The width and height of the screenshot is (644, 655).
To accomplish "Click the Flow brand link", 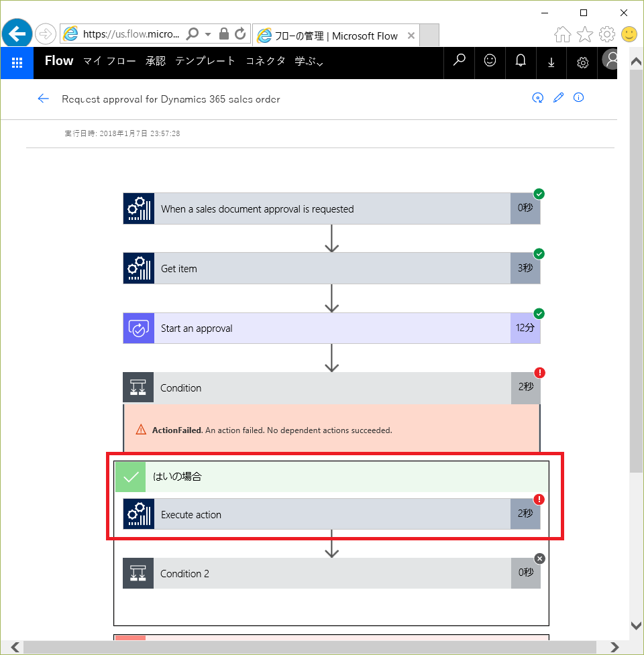I will [x=59, y=60].
